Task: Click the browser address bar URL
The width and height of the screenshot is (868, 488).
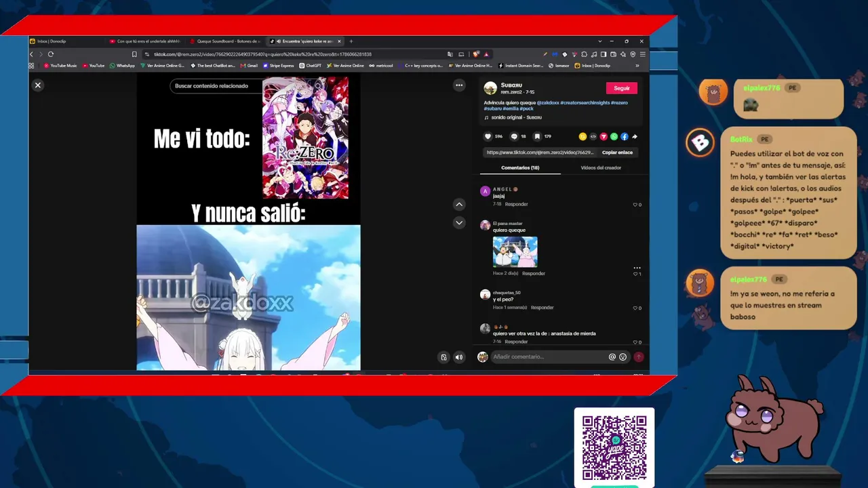Action: pos(262,54)
